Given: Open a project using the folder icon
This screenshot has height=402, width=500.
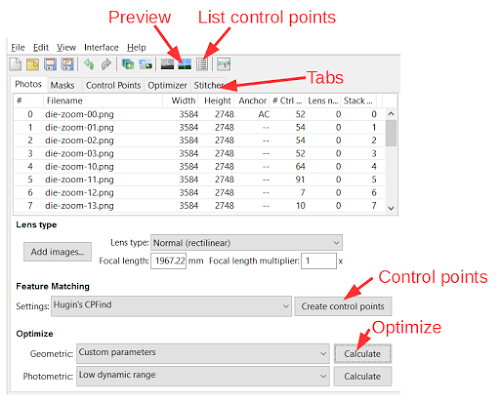Looking at the screenshot, I should point(33,64).
